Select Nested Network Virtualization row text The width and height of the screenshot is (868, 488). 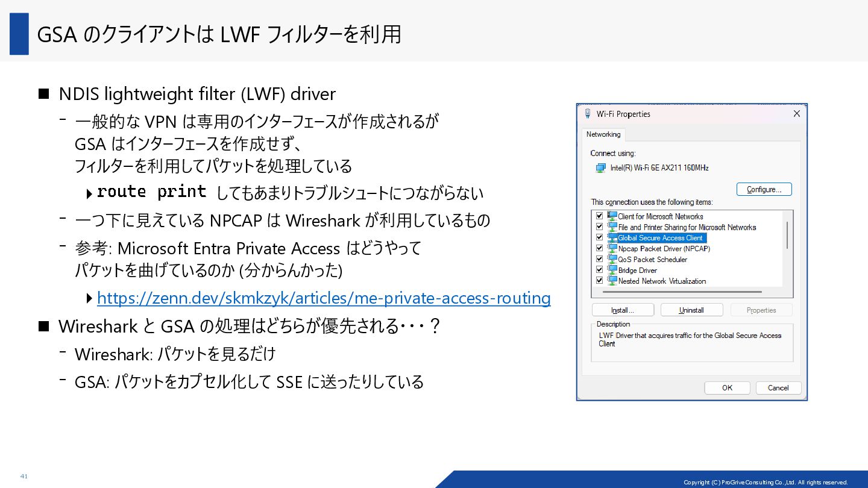(662, 281)
